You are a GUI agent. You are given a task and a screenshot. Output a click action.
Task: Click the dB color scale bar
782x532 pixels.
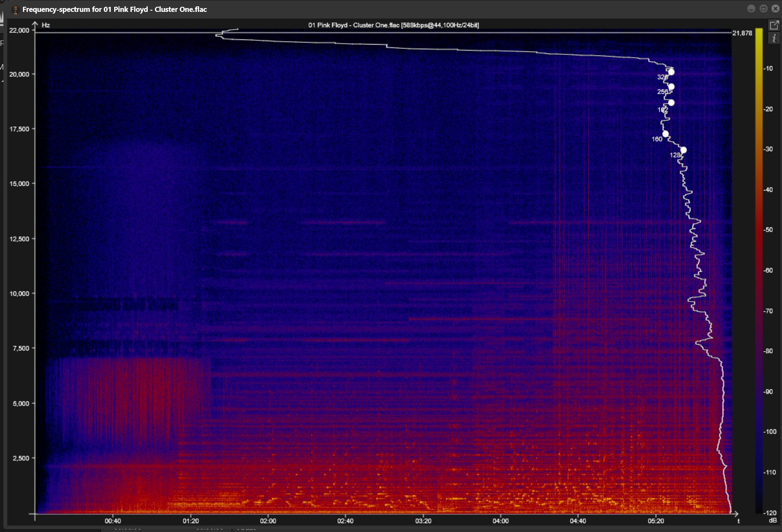tap(759, 270)
